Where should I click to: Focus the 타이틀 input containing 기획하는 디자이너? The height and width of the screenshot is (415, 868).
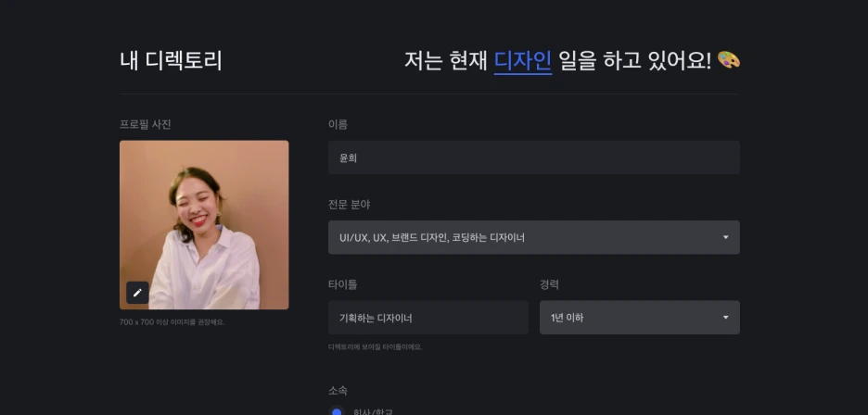click(x=428, y=318)
